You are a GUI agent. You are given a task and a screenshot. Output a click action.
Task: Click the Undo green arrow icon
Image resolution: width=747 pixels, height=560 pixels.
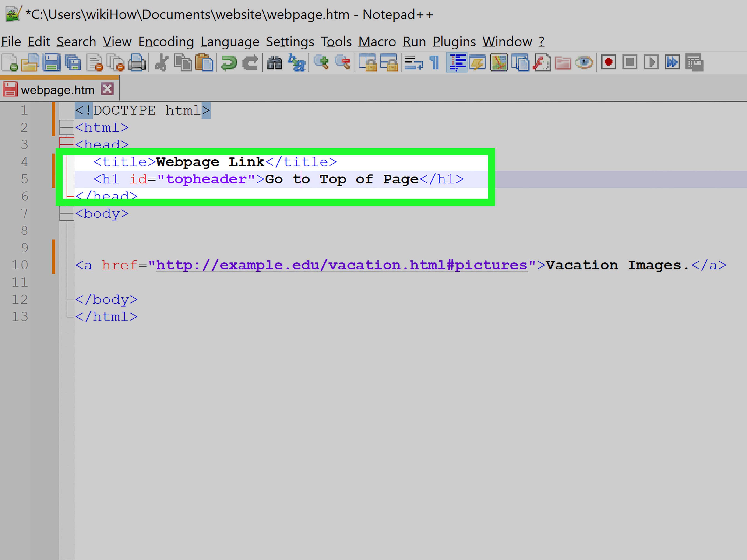coord(229,63)
